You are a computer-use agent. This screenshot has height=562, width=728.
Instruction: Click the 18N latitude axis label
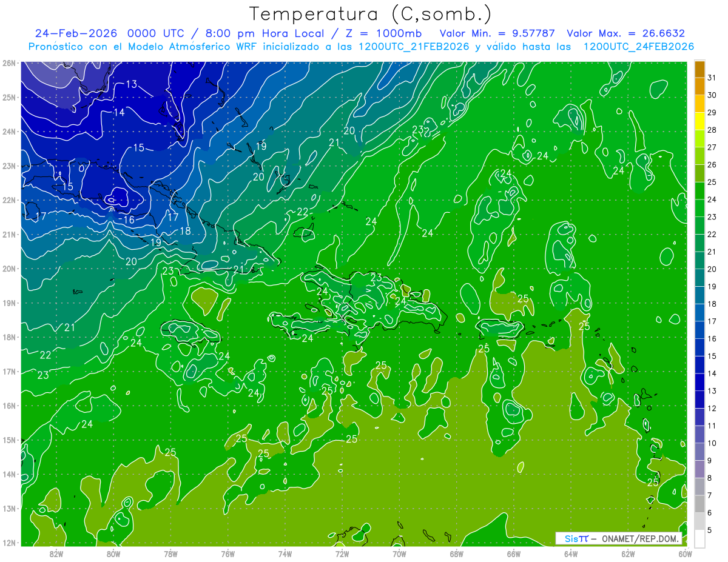pyautogui.click(x=8, y=337)
